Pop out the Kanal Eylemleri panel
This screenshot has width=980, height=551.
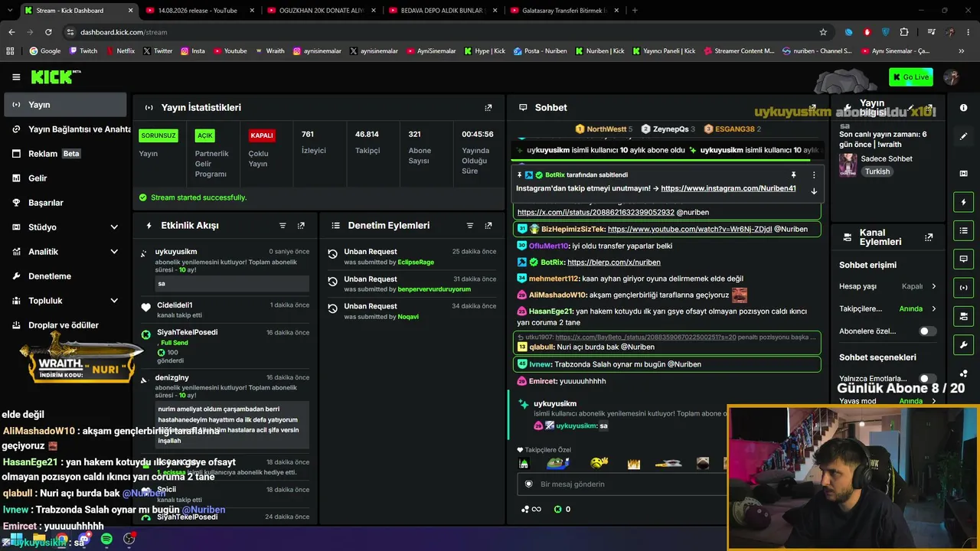[x=929, y=237]
